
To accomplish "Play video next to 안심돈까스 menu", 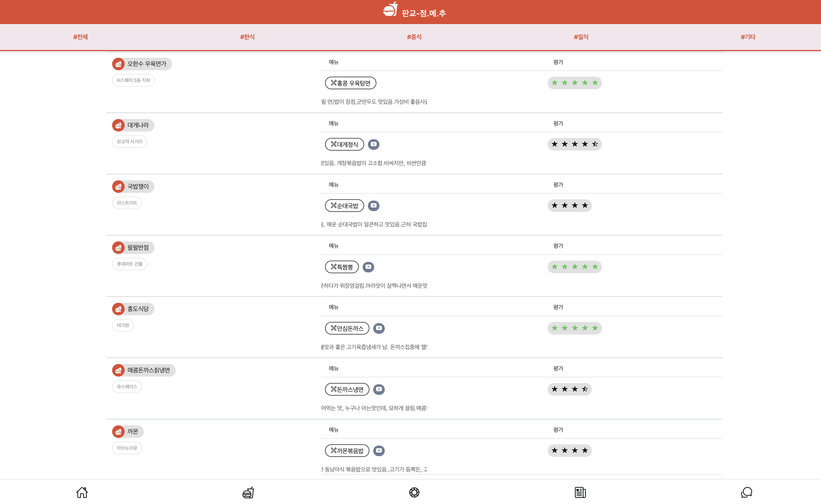I will (379, 328).
